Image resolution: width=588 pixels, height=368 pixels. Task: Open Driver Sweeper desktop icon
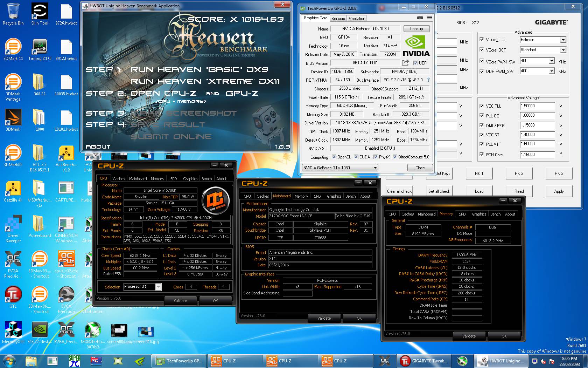coord(13,229)
